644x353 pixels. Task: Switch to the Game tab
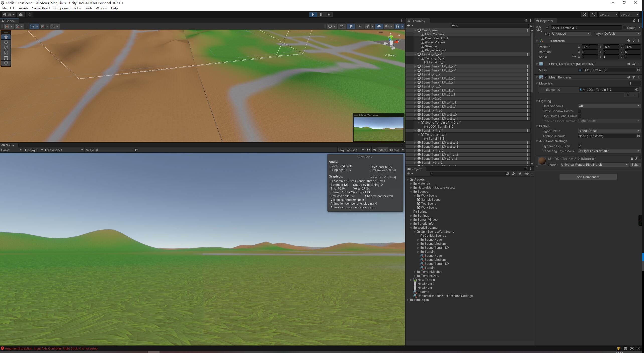(8, 145)
